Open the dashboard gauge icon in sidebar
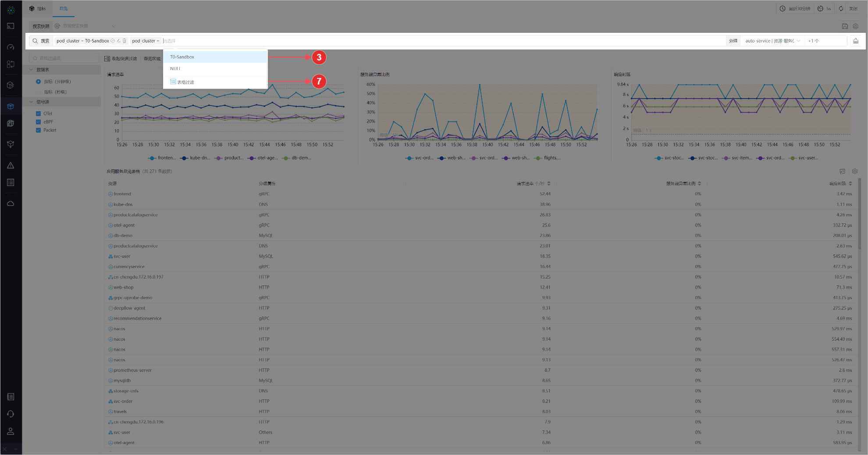The image size is (868, 455). 11,47
